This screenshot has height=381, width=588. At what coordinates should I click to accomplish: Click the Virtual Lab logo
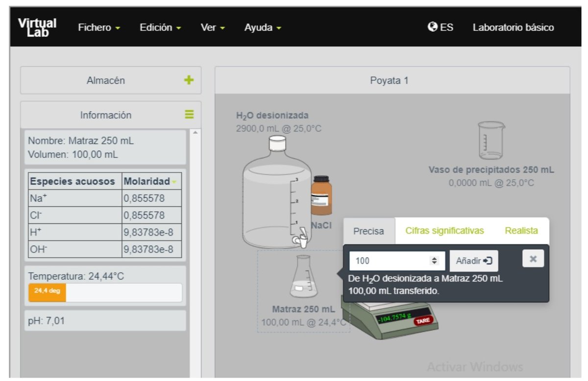pyautogui.click(x=37, y=27)
